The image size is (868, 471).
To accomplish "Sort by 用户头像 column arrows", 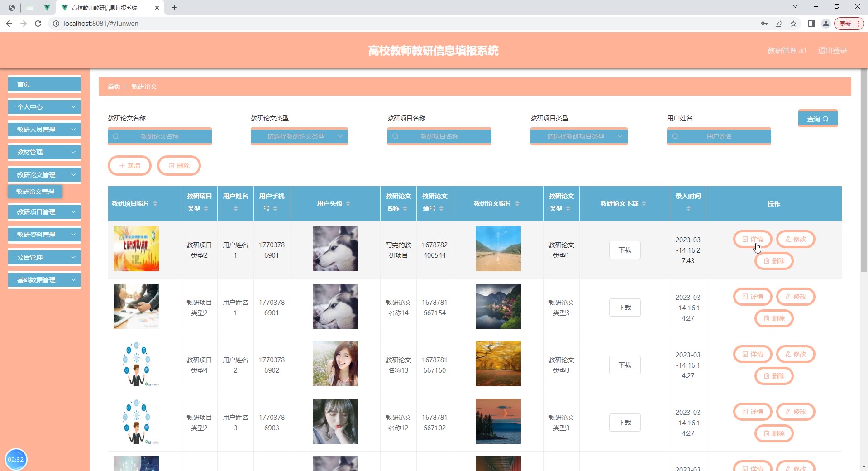I will [x=348, y=203].
